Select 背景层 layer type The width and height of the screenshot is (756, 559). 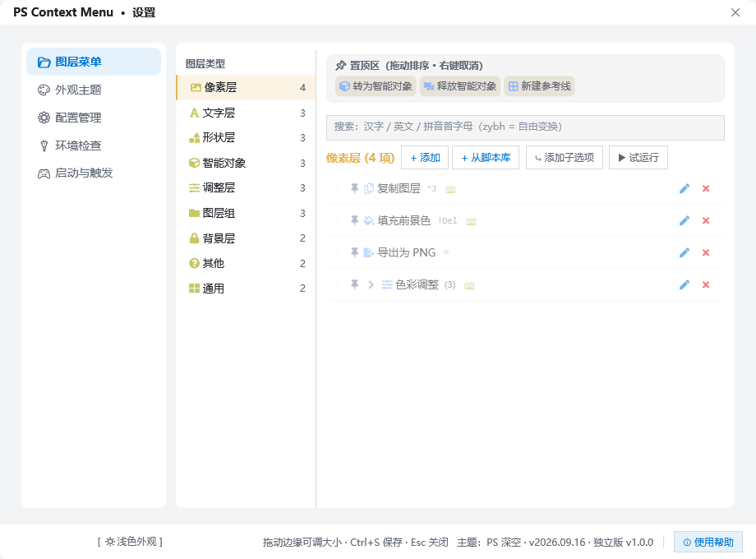(246, 238)
